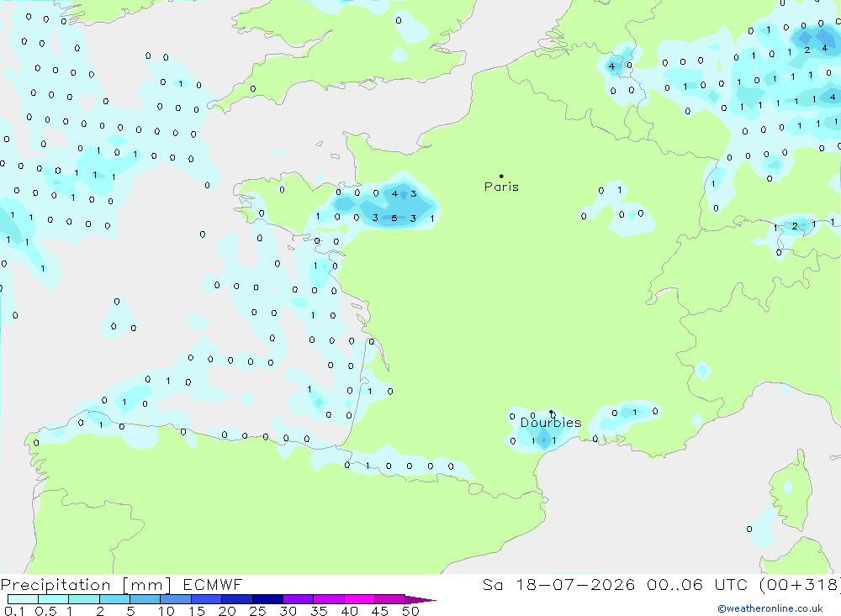
Task: Pick the 5–10 mm blue legend swatch
Action: click(x=145, y=599)
